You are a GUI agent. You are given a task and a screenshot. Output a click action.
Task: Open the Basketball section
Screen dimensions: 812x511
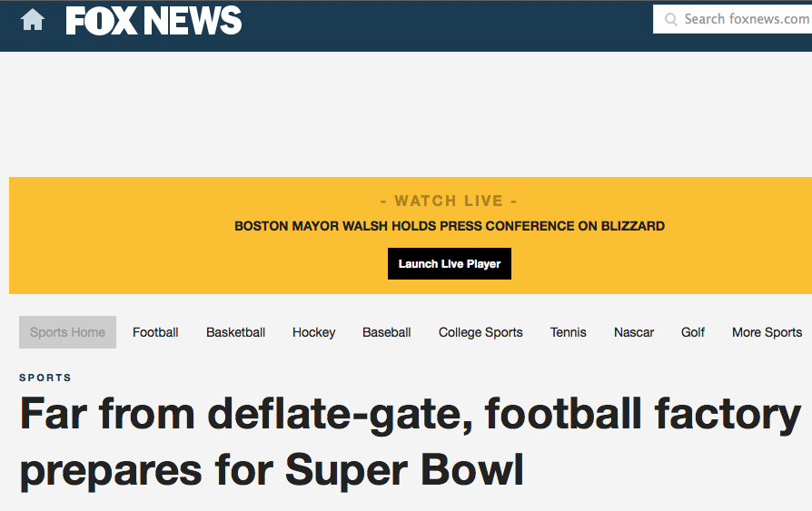pyautogui.click(x=235, y=332)
